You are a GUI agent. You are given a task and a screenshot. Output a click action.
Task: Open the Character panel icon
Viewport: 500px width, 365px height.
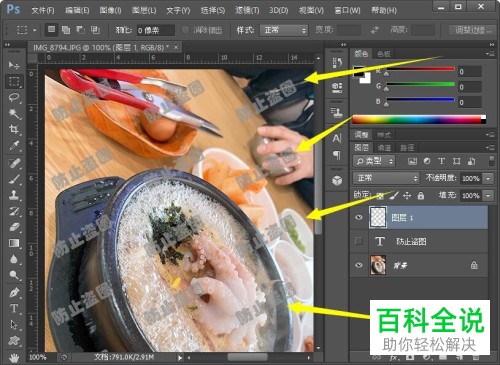pyautogui.click(x=337, y=138)
